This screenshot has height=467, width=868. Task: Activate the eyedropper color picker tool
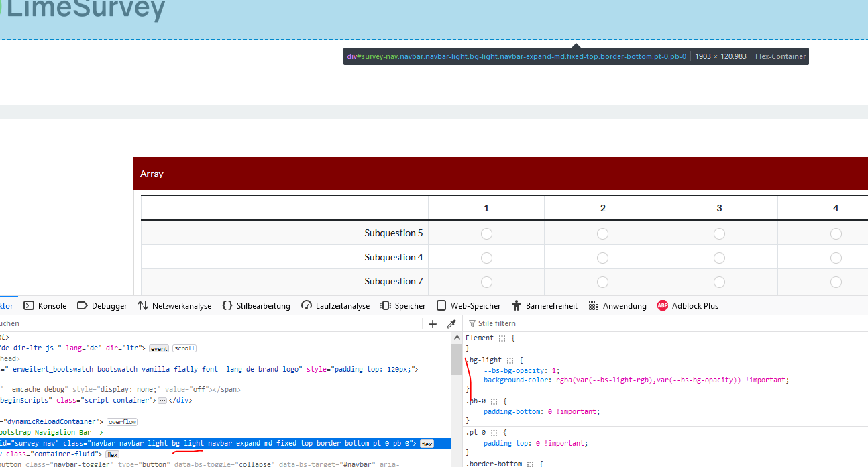451,324
